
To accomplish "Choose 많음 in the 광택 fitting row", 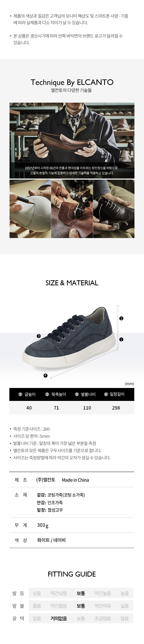I will click(124, 618).
